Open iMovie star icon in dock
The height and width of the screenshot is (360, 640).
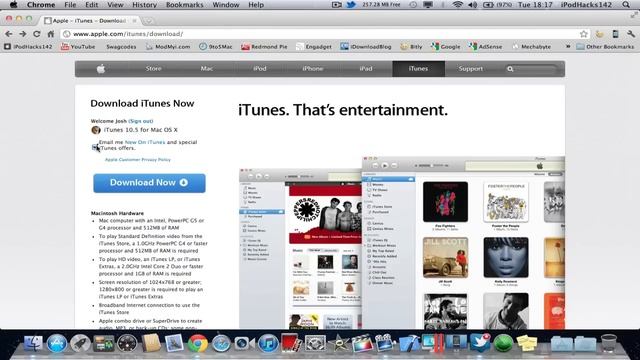338,343
